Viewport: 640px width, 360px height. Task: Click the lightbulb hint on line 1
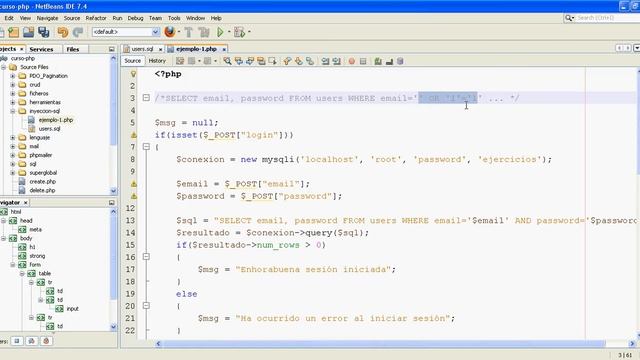pyautogui.click(x=133, y=74)
